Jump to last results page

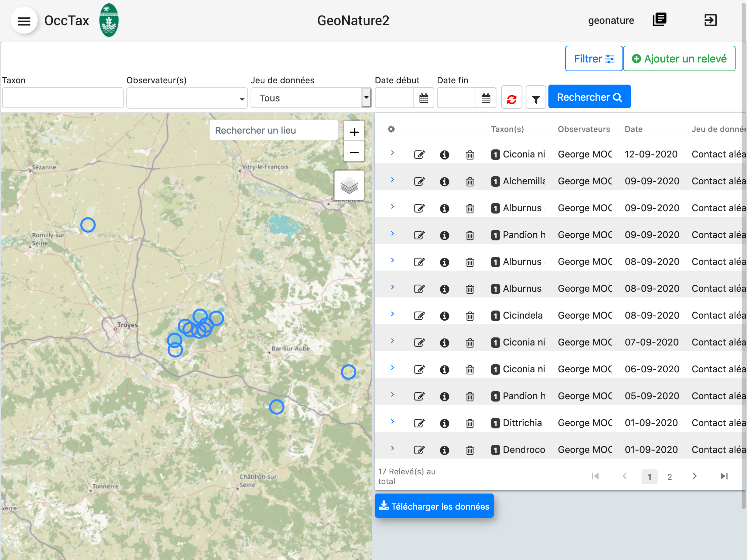point(724,476)
